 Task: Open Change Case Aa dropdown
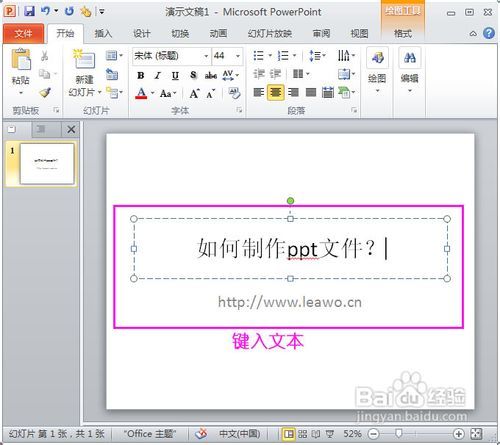point(168,93)
